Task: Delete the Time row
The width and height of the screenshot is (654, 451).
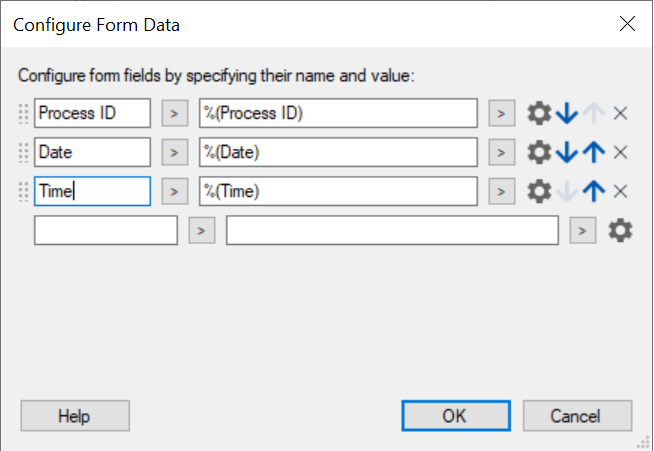Action: [620, 191]
